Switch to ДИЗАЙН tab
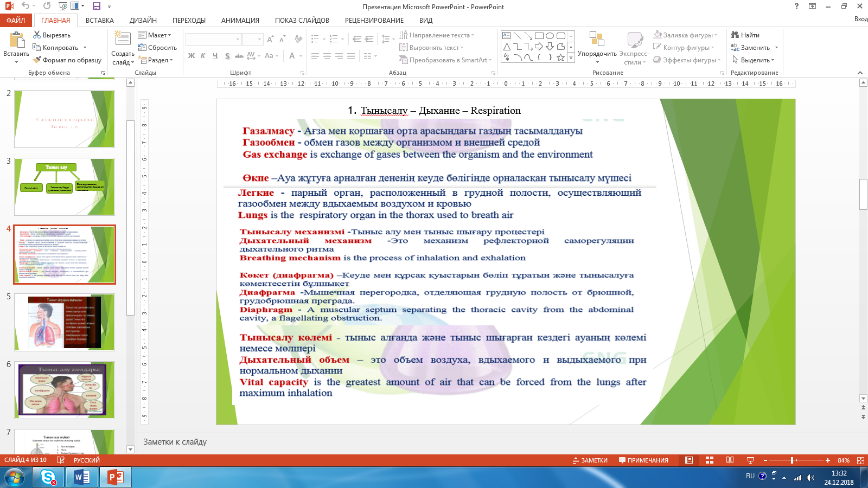Image resolution: width=868 pixels, height=488 pixels. (143, 20)
